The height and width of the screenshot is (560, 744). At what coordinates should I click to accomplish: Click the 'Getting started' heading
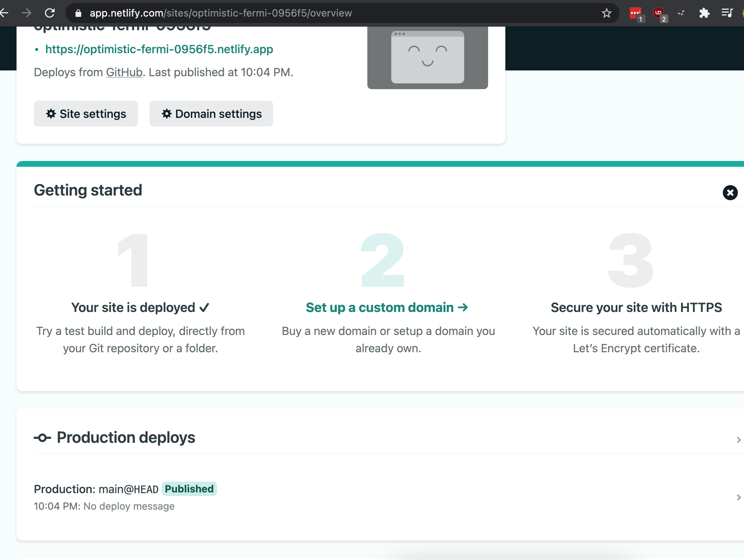[88, 190]
